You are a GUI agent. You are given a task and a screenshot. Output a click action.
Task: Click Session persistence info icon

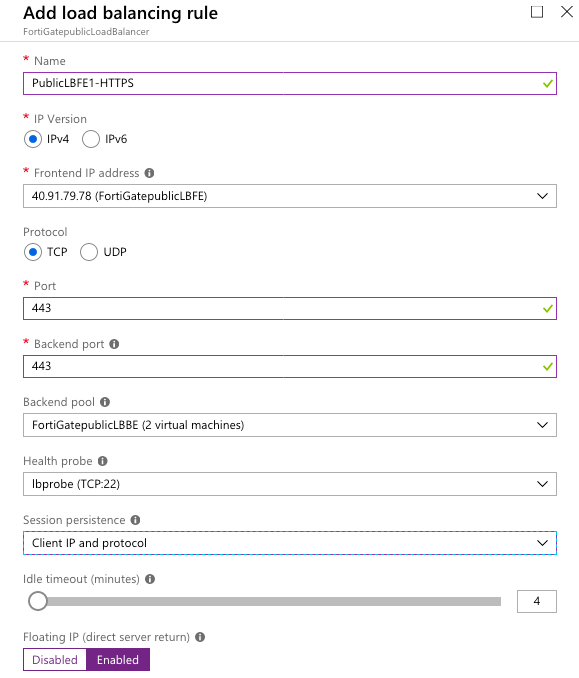(135, 520)
